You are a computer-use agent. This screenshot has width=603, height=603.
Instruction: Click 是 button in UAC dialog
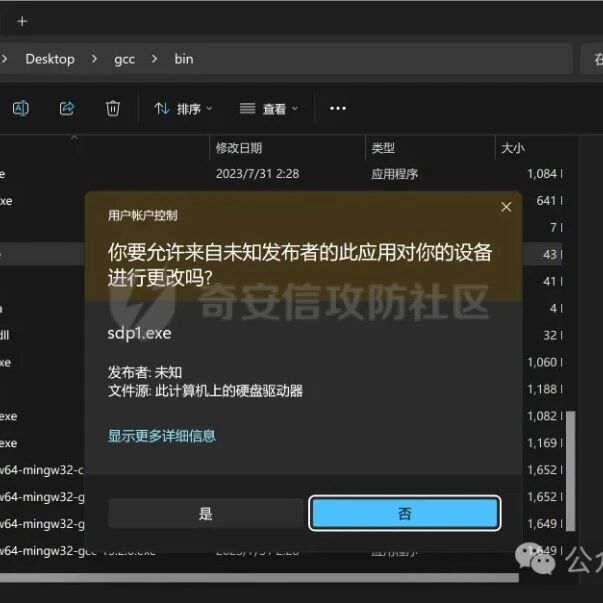tap(206, 513)
